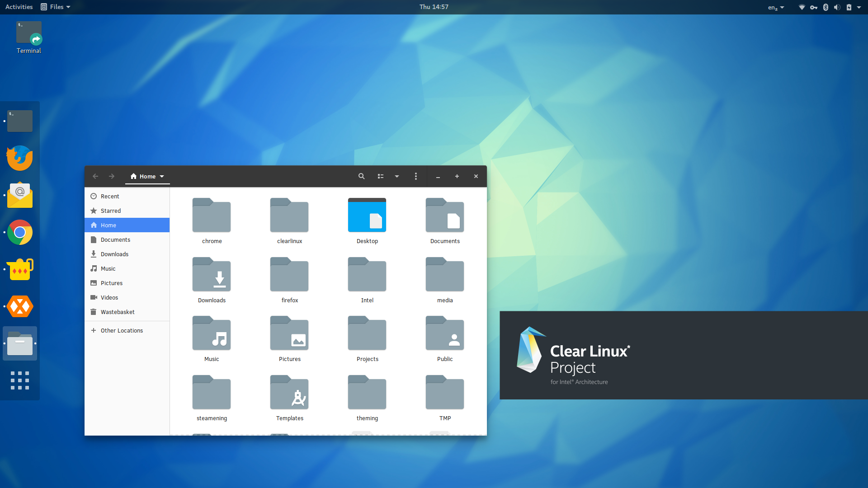Go back with the back arrow
Viewport: 868px width, 488px height.
click(95, 176)
